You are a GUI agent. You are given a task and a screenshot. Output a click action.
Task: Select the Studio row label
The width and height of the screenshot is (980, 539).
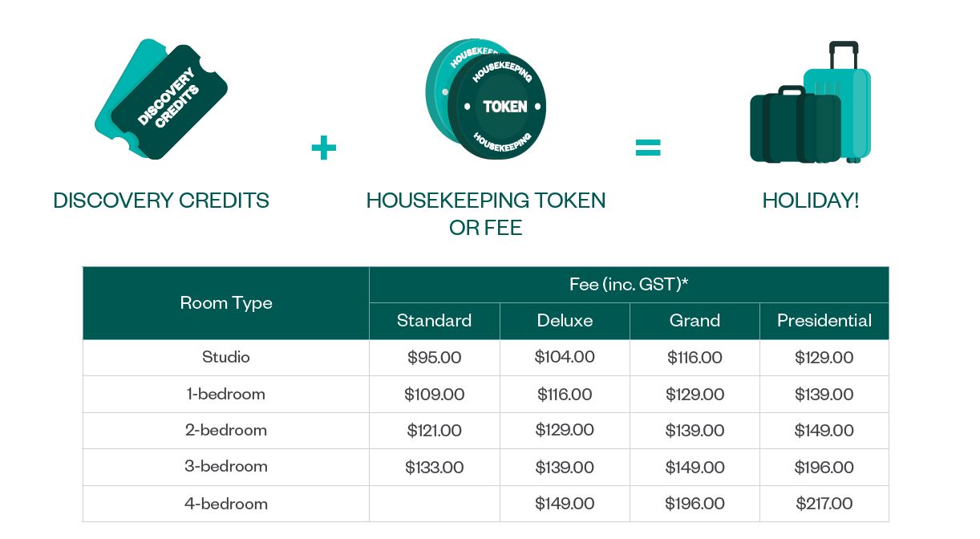pos(226,358)
